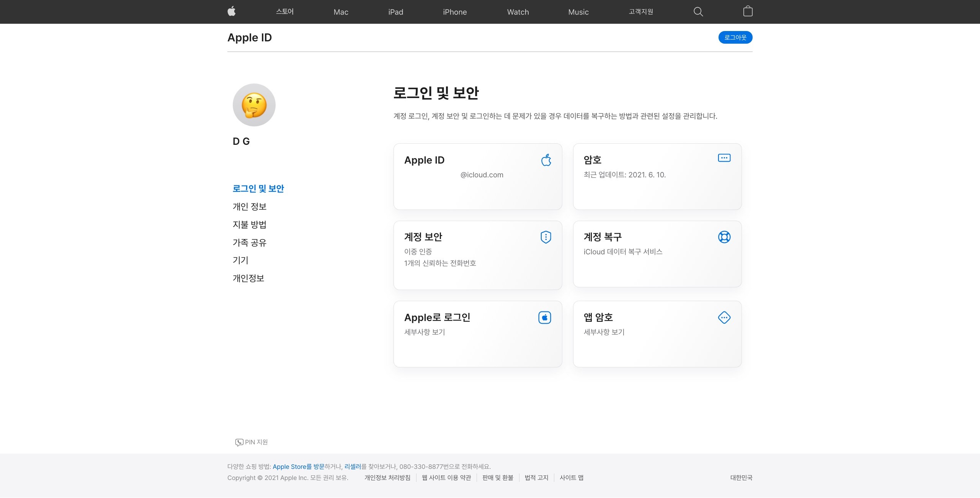
Task: Click the Apple square icon on Apple로 로그인 card
Action: [544, 318]
